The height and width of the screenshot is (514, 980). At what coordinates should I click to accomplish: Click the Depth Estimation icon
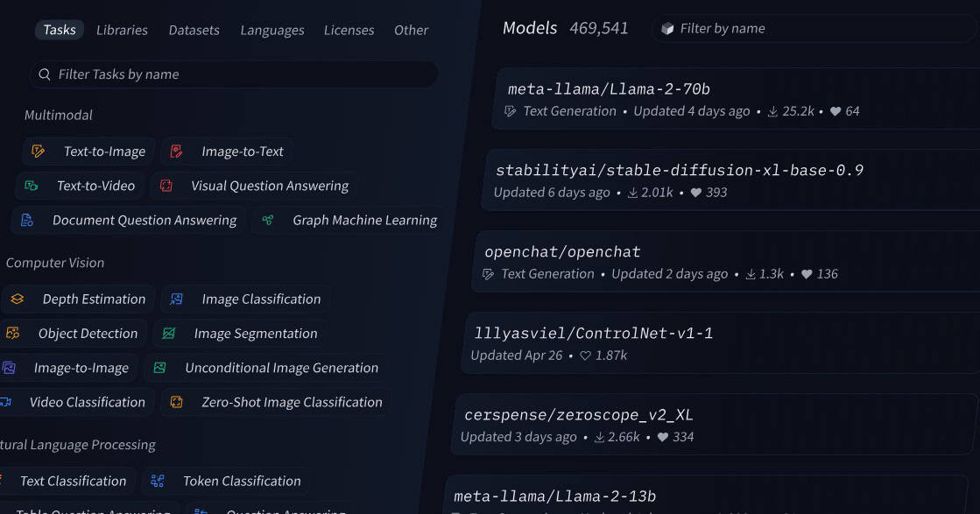[17, 299]
